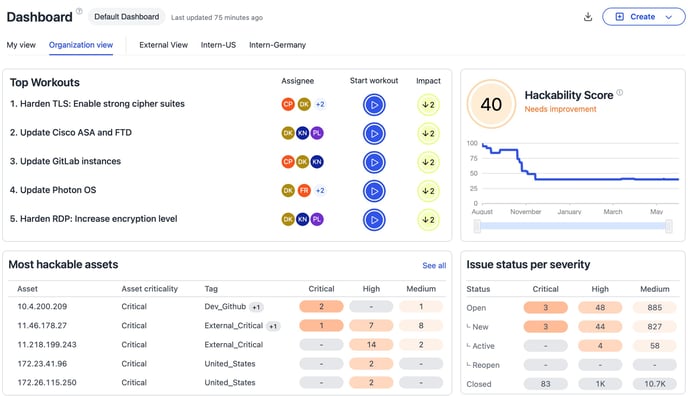688x396 pixels.
Task: Start workout for Harden TLS cipher suites
Action: coord(374,105)
